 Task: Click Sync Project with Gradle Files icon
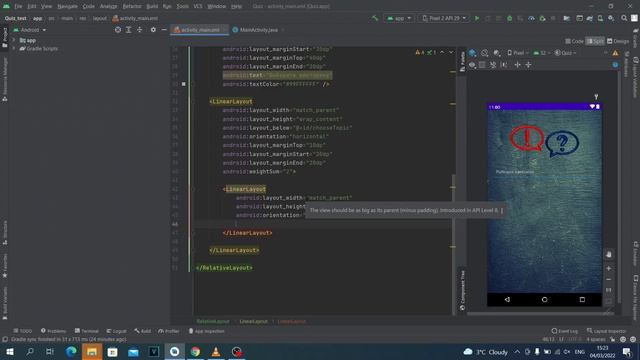coord(590,18)
